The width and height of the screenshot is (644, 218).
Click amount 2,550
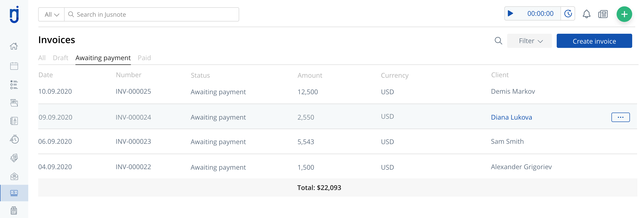pyautogui.click(x=306, y=117)
